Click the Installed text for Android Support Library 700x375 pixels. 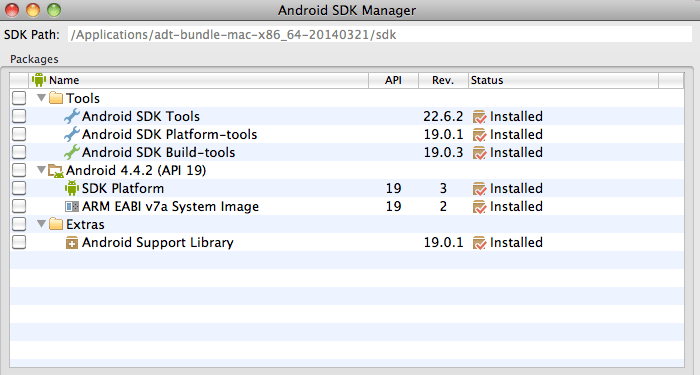(517, 242)
